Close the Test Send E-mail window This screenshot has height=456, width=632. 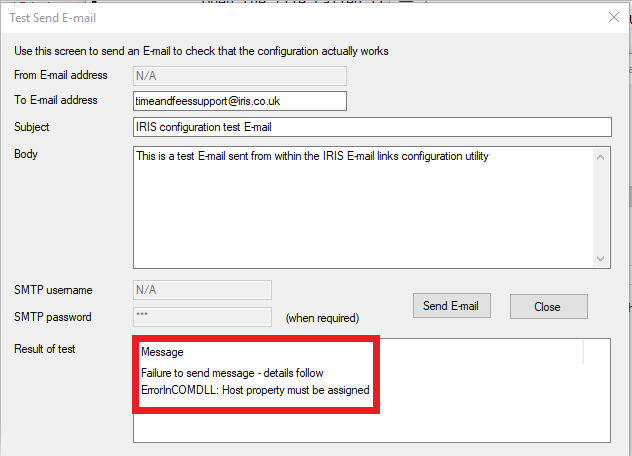tap(613, 16)
